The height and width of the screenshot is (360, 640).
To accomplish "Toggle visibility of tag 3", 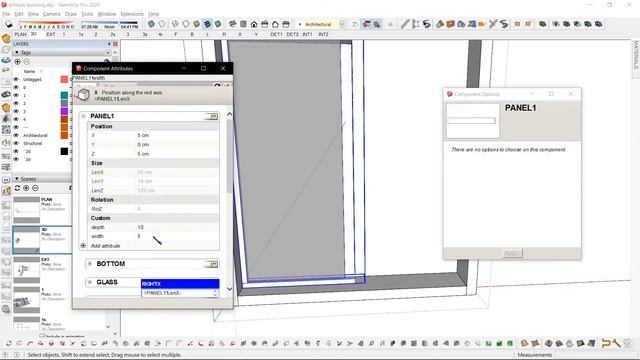I will tap(16, 111).
